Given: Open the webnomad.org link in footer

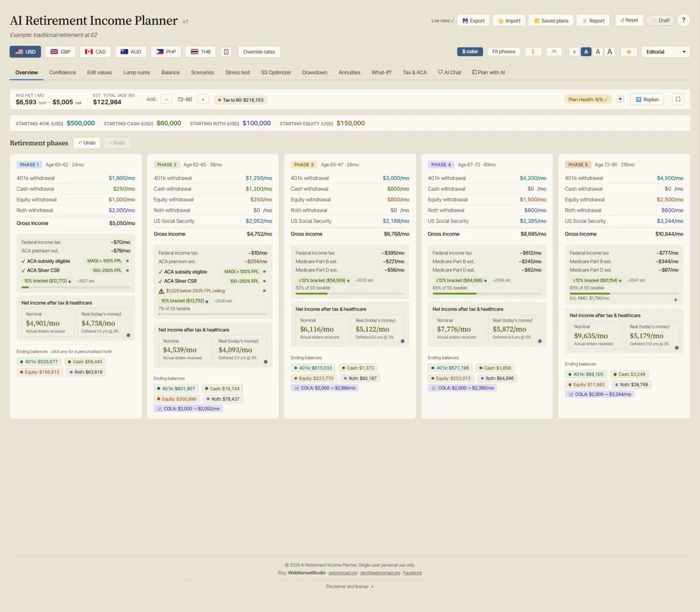Looking at the screenshot, I should pos(343,573).
